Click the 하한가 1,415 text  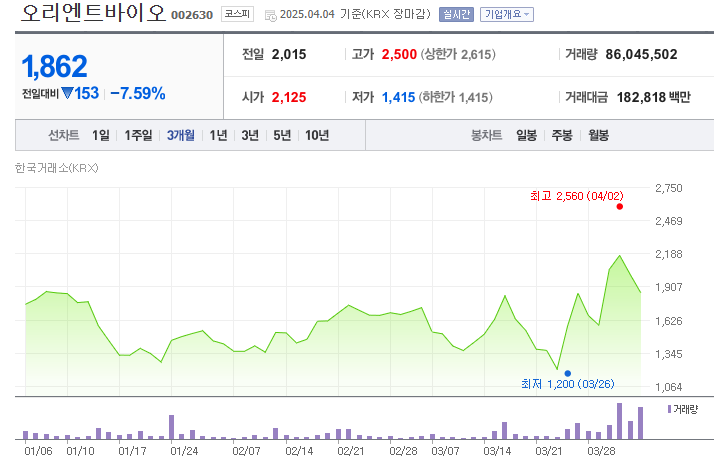click(456, 97)
